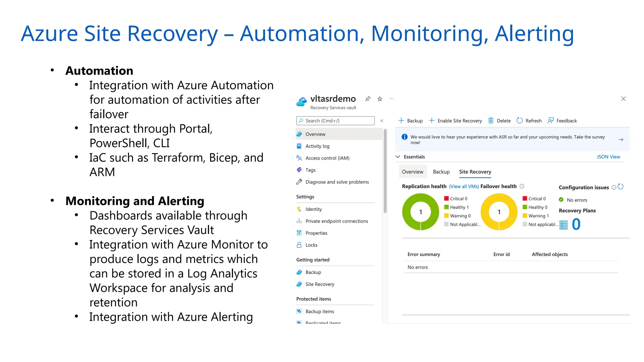The image size is (644, 362).
Task: Click the Private endpoint connections icon
Action: pos(299,221)
